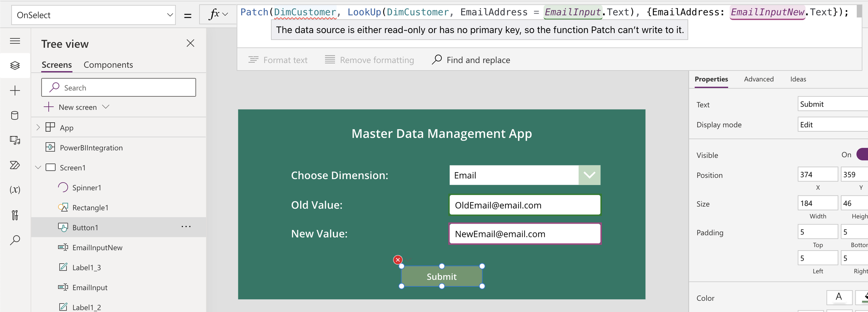Open the Data sources cylinder icon
Screen dimensions: 868x312
click(15, 115)
